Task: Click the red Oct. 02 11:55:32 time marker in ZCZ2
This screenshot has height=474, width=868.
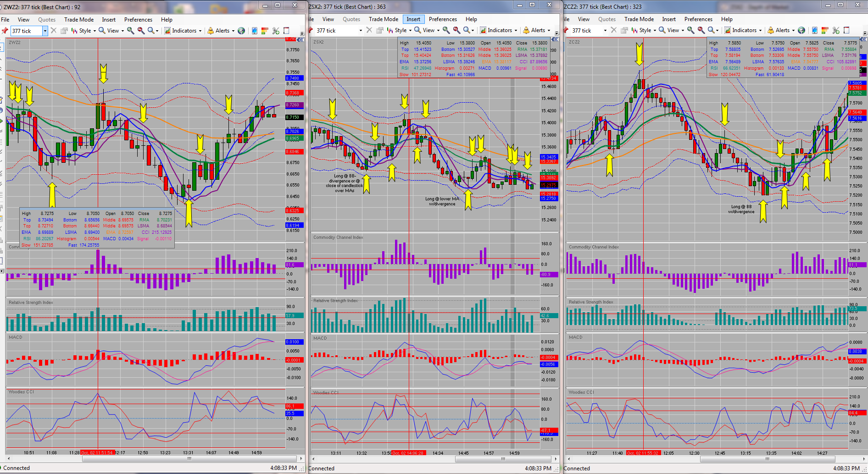Action: [x=643, y=453]
